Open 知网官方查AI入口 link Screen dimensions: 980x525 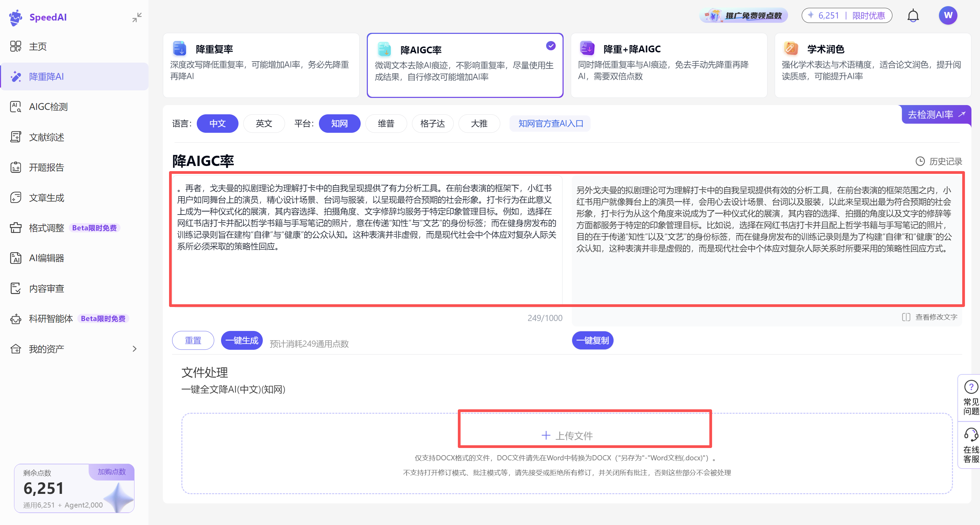click(550, 124)
